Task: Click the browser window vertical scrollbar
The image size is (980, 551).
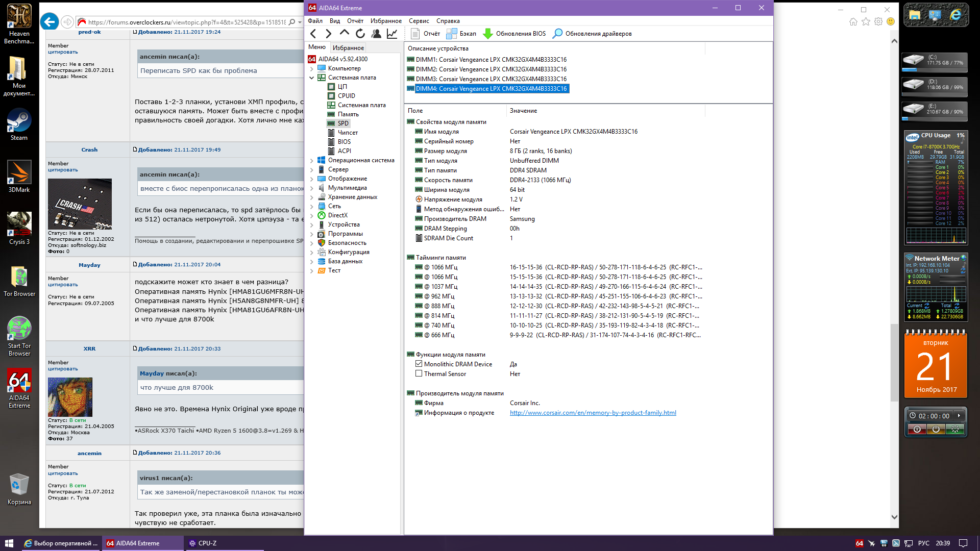Action: click(894, 357)
